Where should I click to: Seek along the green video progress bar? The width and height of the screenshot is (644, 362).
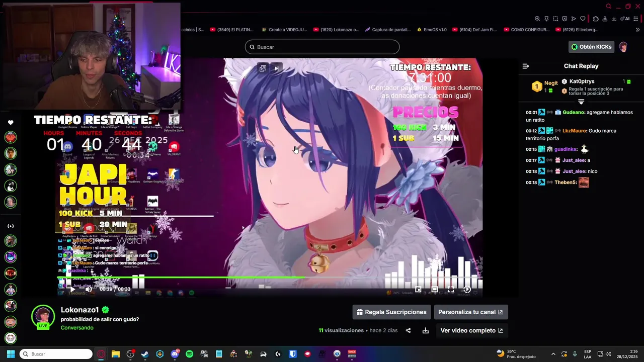click(x=269, y=278)
